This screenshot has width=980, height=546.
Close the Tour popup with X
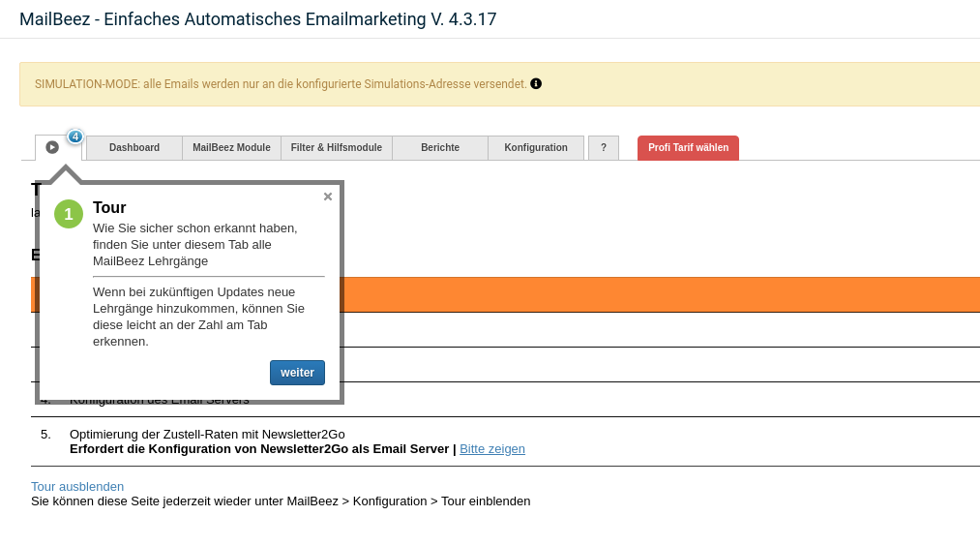328,197
